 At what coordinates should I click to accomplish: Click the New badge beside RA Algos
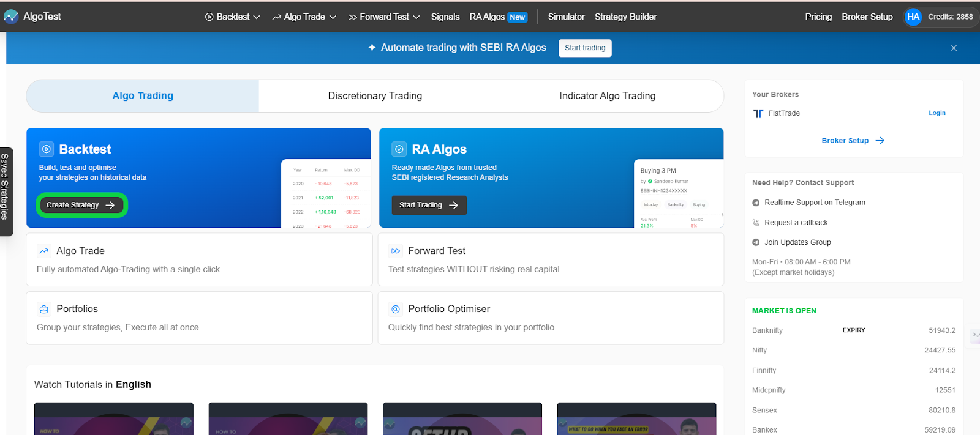(x=518, y=17)
